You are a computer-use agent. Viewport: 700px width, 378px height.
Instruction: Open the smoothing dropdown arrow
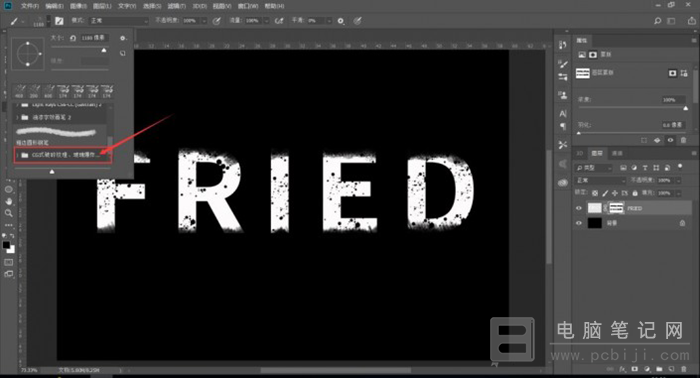coord(329,21)
